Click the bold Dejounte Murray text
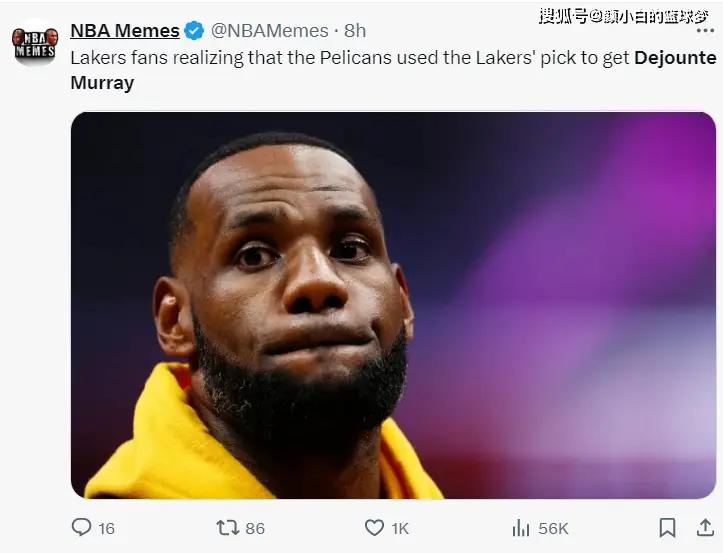Image resolution: width=723 pixels, height=553 pixels. pyautogui.click(x=675, y=58)
